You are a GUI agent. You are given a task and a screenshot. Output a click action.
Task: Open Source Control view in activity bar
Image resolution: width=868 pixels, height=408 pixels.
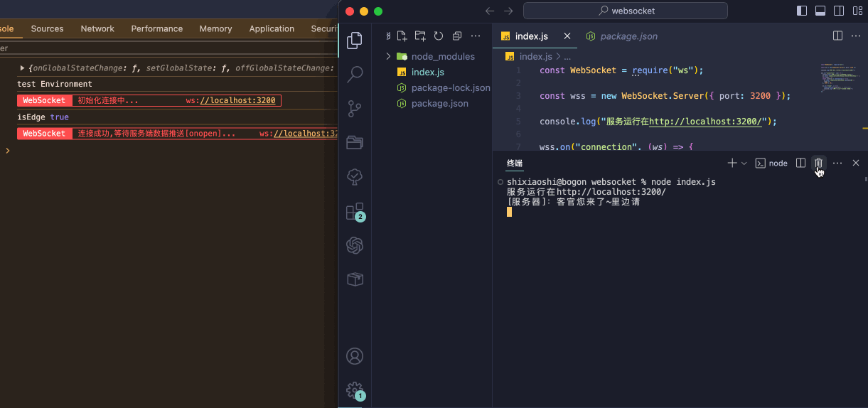[x=355, y=109]
